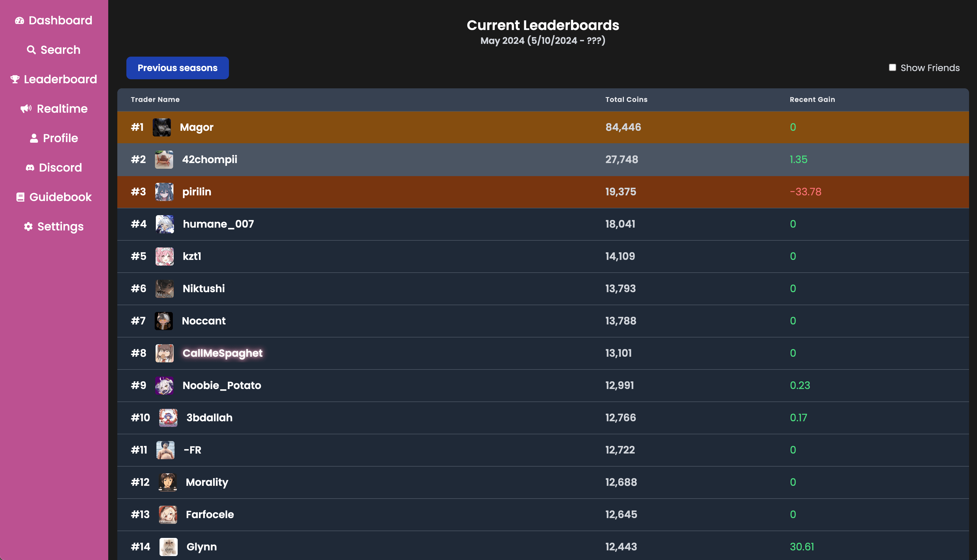Click the Search magnifier icon
This screenshot has height=560, width=977.
click(31, 50)
